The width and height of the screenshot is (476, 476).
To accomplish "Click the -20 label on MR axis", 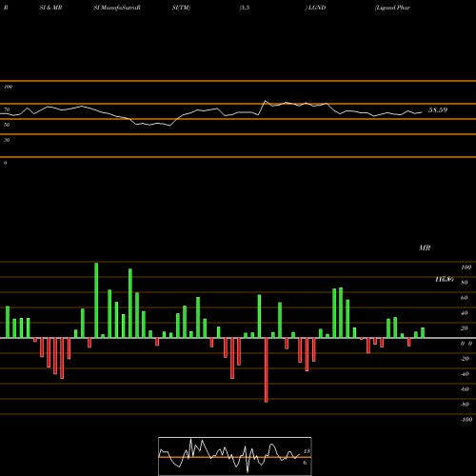I will pyautogui.click(x=465, y=359).
